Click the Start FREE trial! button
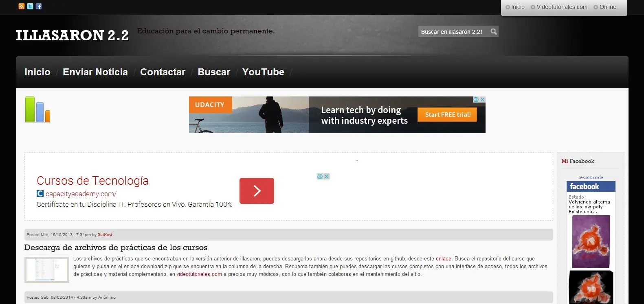The image size is (644, 304). [x=448, y=115]
